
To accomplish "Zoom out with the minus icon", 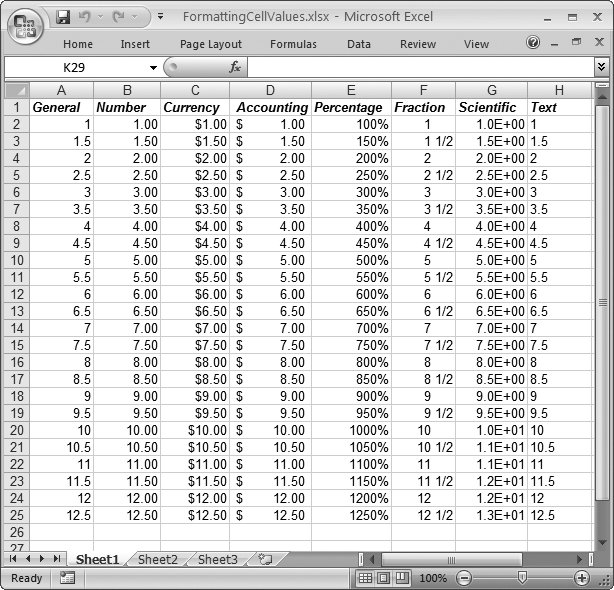I will click(x=463, y=578).
